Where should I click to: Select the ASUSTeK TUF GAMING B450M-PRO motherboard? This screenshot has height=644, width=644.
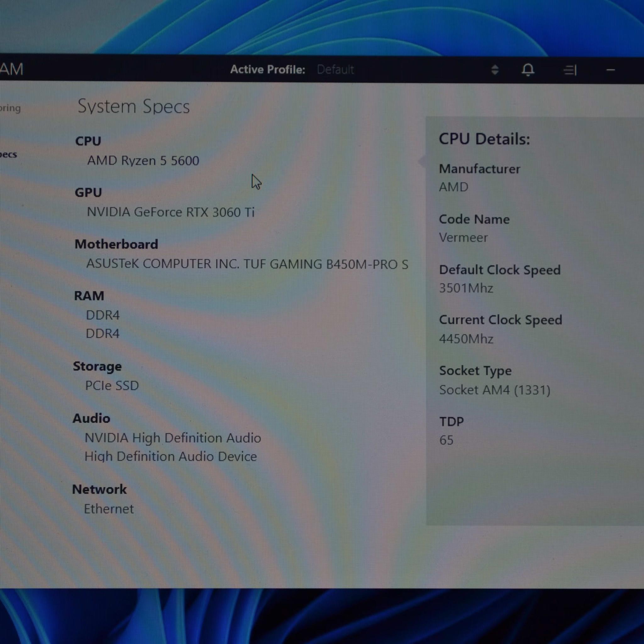point(247,264)
